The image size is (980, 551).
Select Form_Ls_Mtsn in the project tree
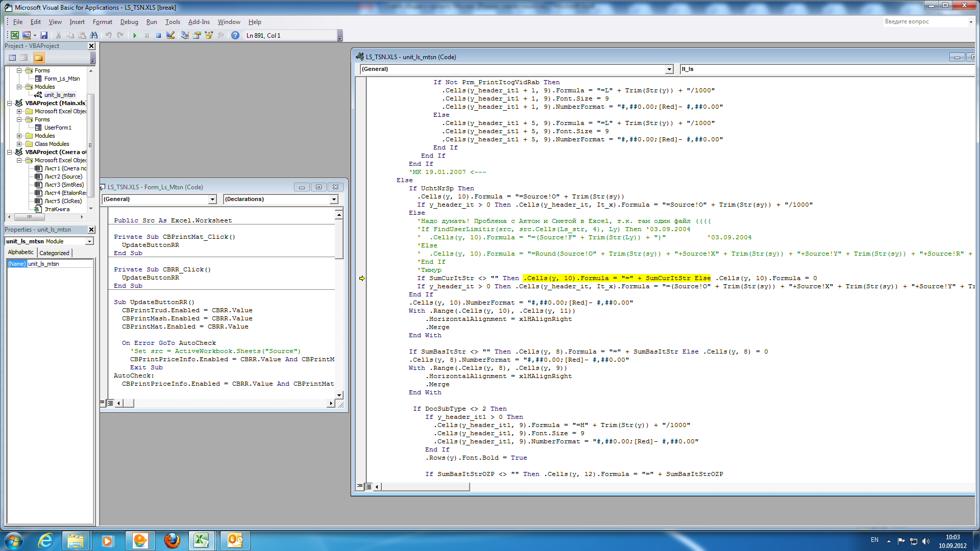(62, 79)
